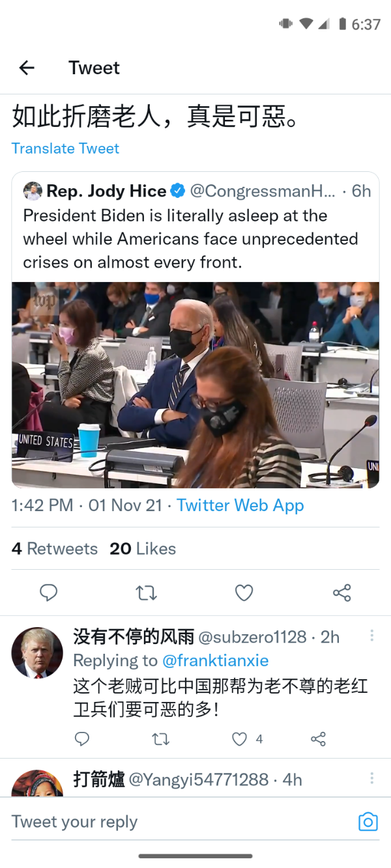The height and width of the screenshot is (868, 391).
Task: Share the tweet via the share icon
Action: [341, 593]
